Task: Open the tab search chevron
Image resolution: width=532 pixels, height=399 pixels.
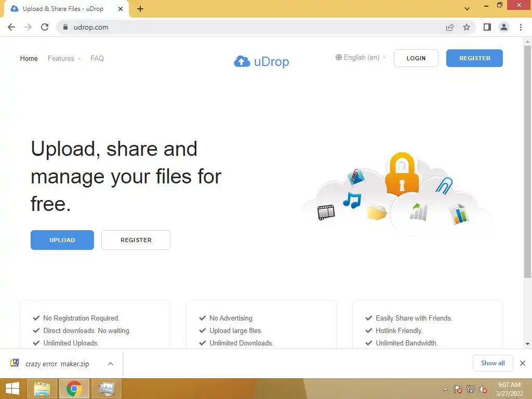Action: pos(467,9)
